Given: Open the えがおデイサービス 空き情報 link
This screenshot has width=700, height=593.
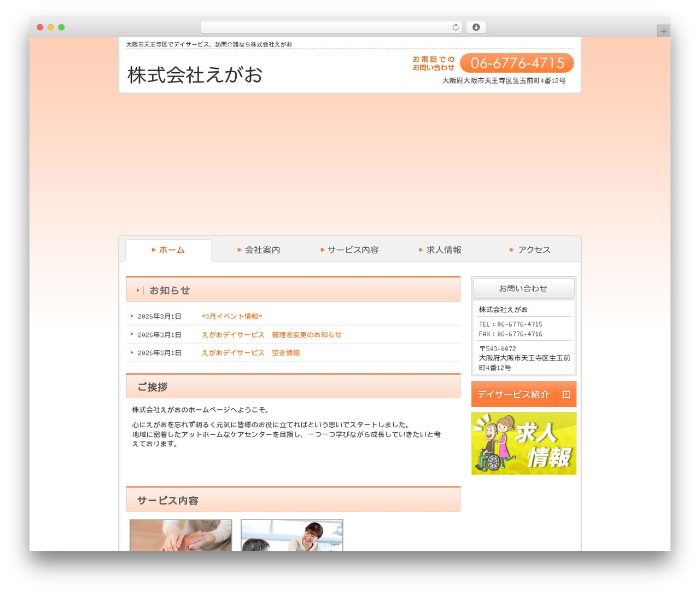Looking at the screenshot, I should click(250, 353).
